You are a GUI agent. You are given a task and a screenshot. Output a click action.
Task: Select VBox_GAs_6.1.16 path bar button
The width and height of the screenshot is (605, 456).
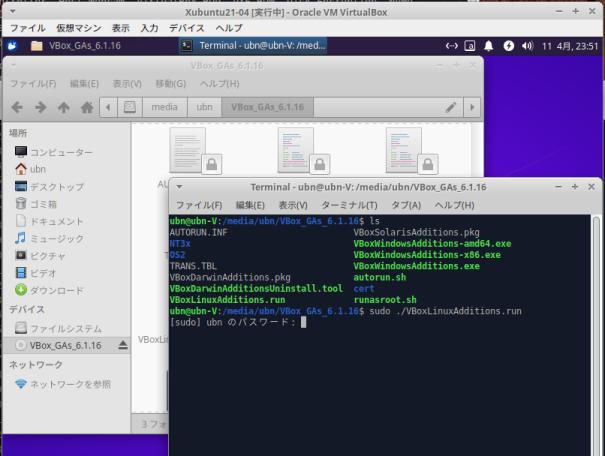click(x=267, y=107)
